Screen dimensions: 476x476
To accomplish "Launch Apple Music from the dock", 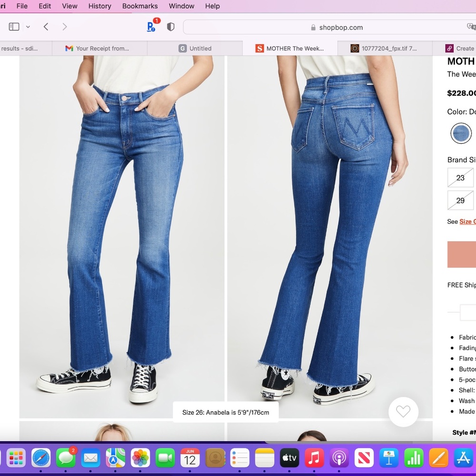I will tap(314, 458).
